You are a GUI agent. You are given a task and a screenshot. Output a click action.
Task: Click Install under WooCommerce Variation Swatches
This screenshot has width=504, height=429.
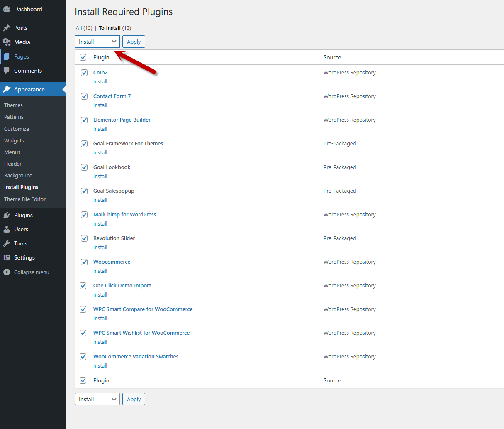click(100, 366)
